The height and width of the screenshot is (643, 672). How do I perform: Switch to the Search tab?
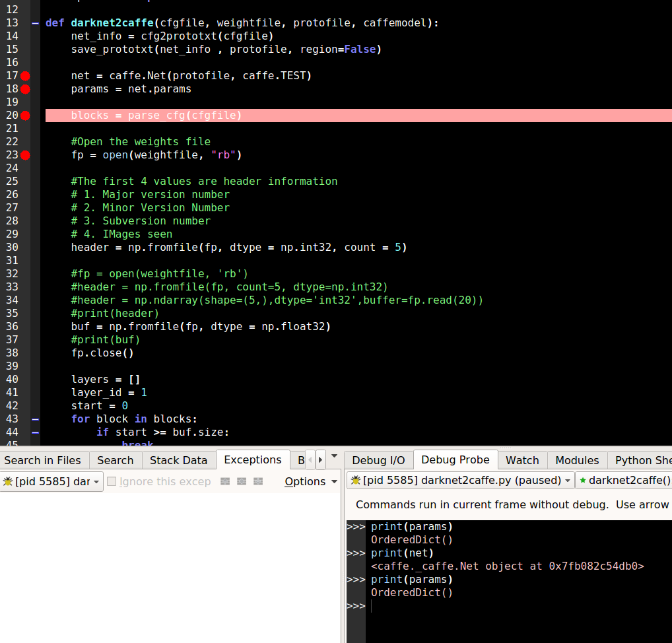116,460
